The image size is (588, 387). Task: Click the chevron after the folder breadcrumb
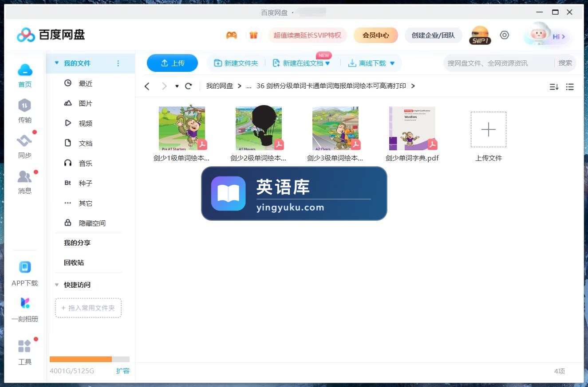coord(413,86)
